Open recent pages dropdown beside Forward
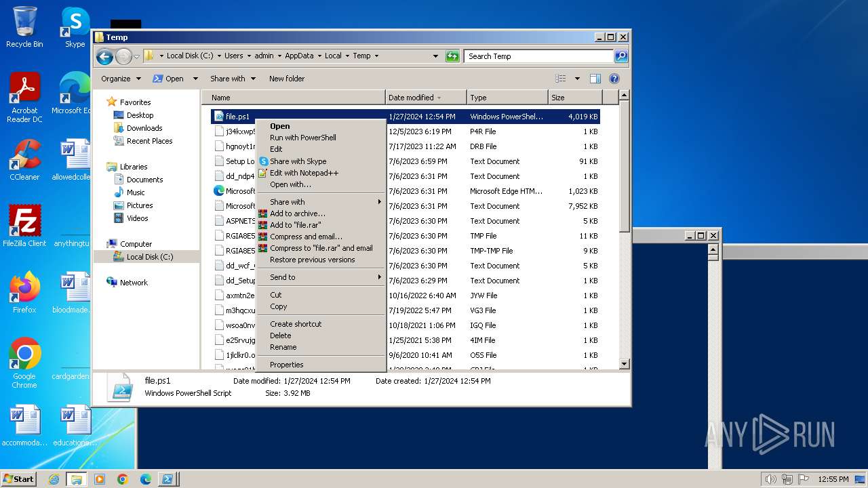This screenshot has height=488, width=868. point(136,56)
